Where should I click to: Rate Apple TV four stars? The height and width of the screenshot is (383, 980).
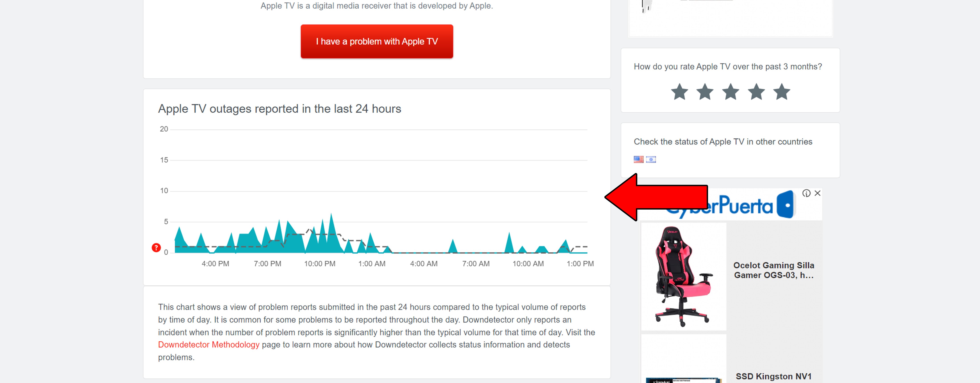(x=756, y=92)
